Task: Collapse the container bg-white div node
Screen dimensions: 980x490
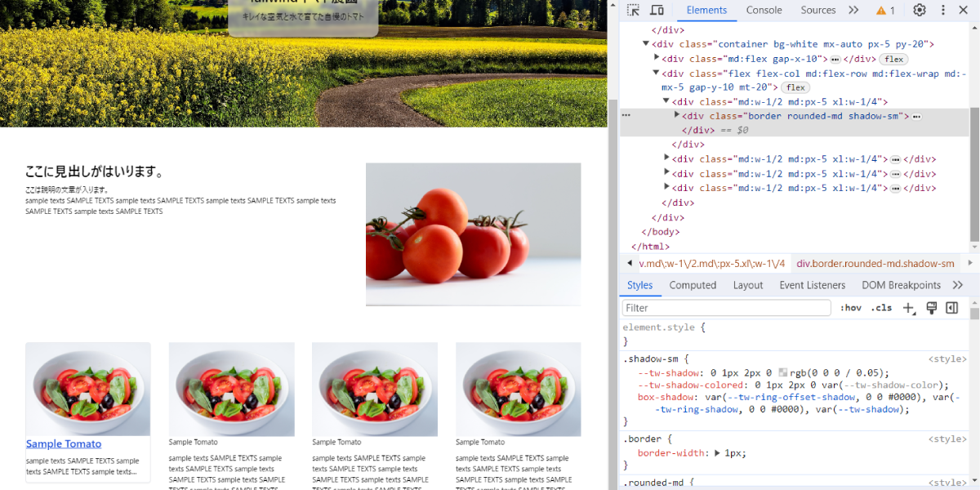Action: coord(646,44)
